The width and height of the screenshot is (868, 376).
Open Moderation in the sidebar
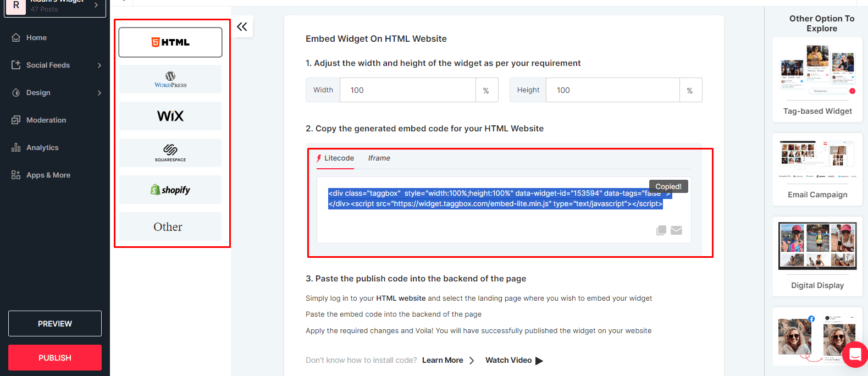[46, 120]
